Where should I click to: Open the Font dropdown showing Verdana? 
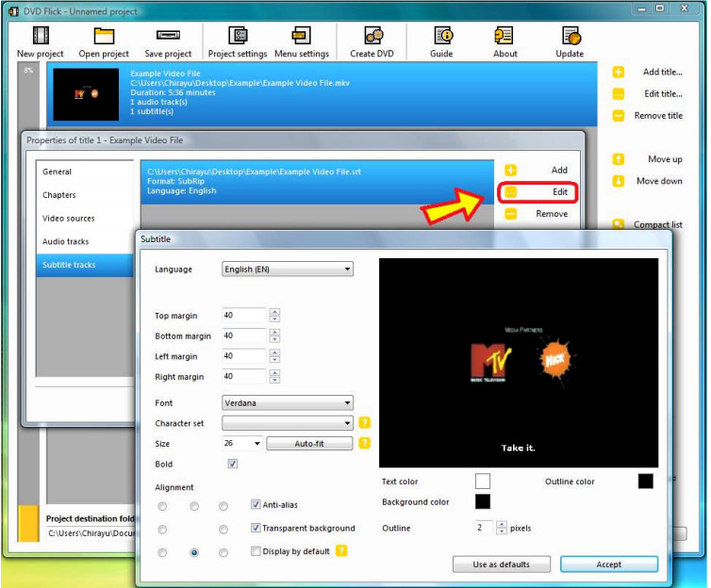[288, 402]
